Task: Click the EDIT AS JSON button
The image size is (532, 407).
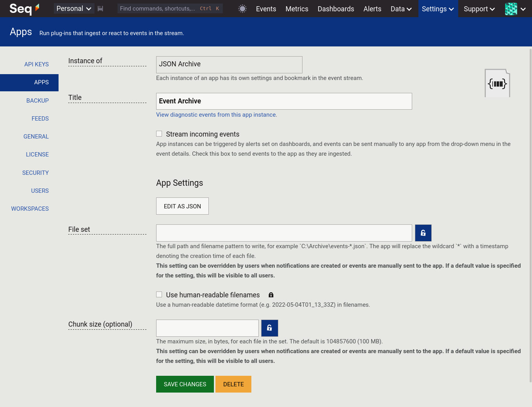Action: click(182, 206)
